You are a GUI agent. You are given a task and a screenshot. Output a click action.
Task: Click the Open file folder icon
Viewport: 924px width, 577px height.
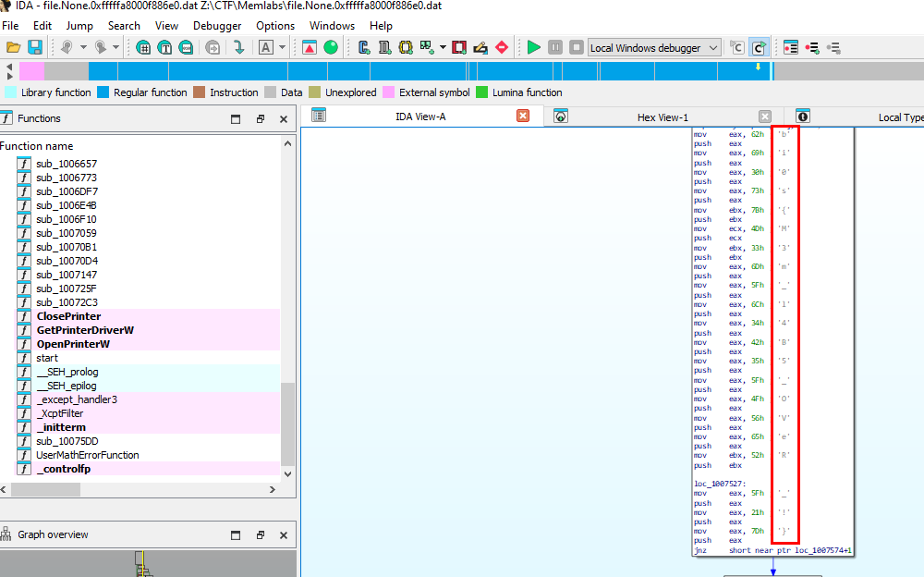pyautogui.click(x=13, y=47)
